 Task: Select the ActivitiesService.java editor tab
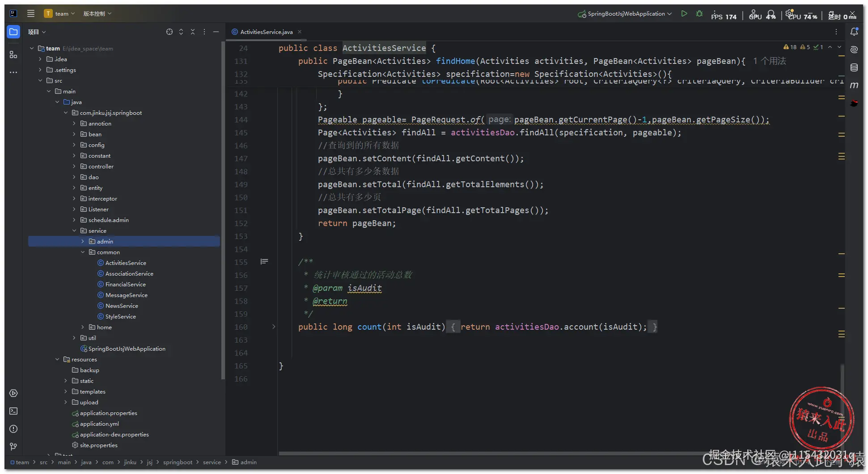click(266, 32)
